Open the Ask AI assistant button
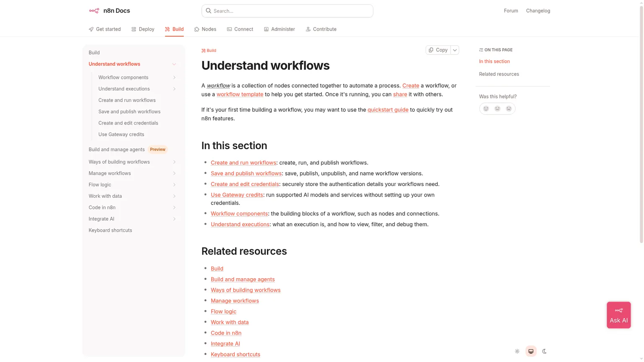Screen dimensions: 644x362 pyautogui.click(x=618, y=315)
